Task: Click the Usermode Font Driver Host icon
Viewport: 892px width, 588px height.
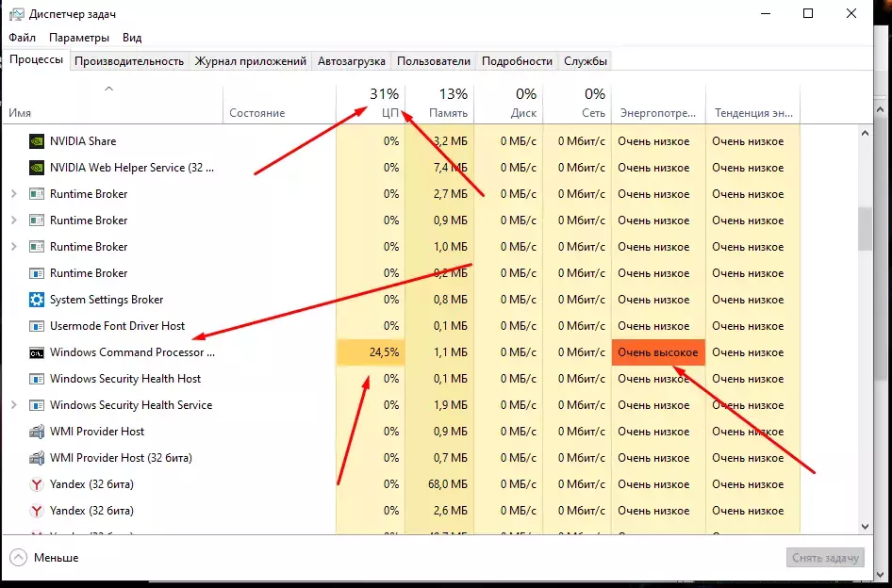Action: 37,326
